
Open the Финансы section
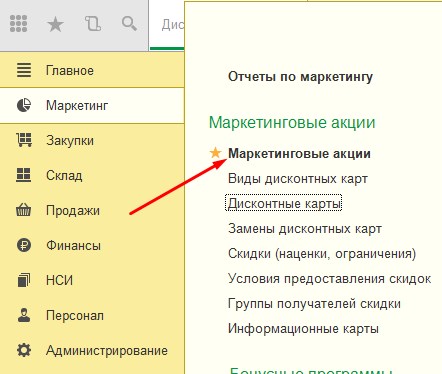(92, 245)
